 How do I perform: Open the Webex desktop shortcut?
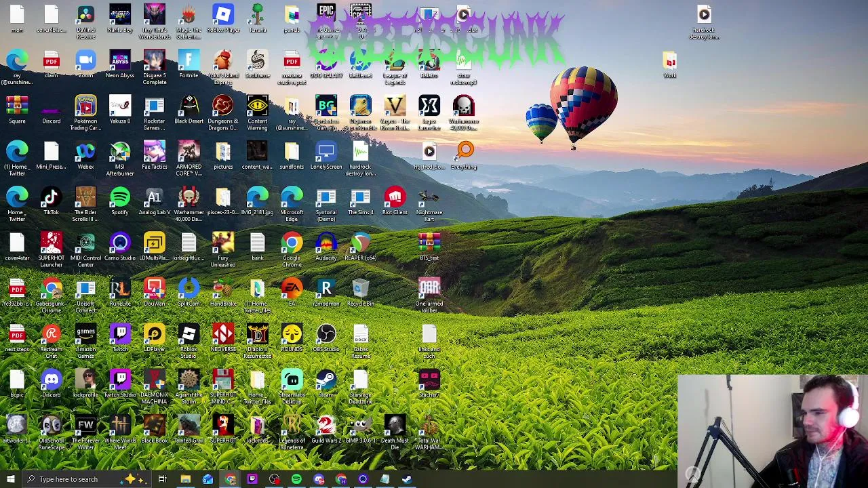(x=85, y=155)
